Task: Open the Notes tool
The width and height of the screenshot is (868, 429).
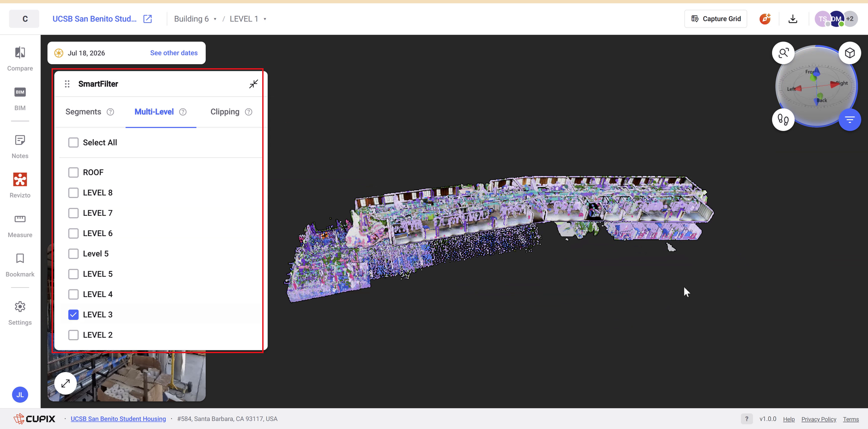Action: [x=20, y=147]
